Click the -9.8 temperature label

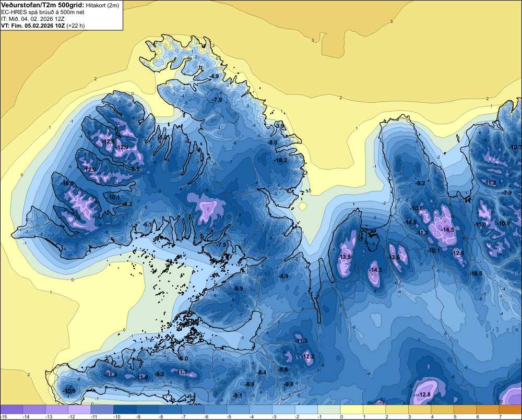coord(283,369)
